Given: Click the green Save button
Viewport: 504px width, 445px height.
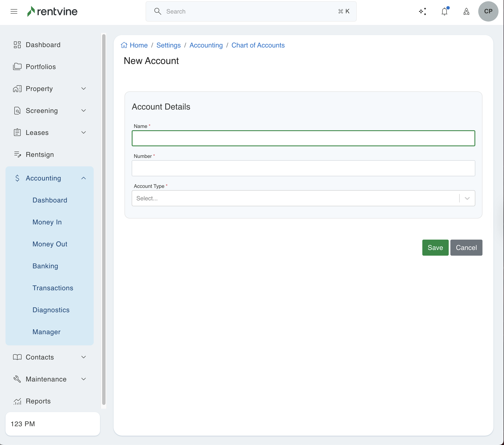Looking at the screenshot, I should tap(435, 247).
